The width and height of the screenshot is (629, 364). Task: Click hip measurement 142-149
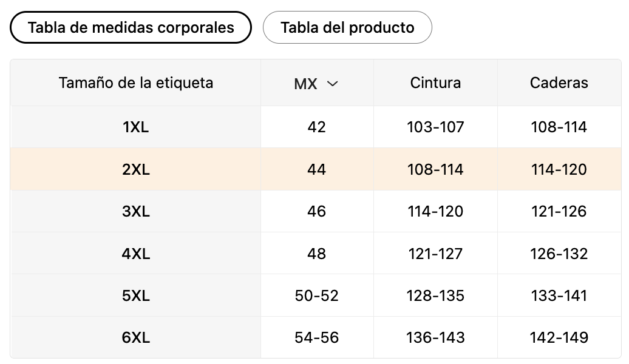coord(559,337)
